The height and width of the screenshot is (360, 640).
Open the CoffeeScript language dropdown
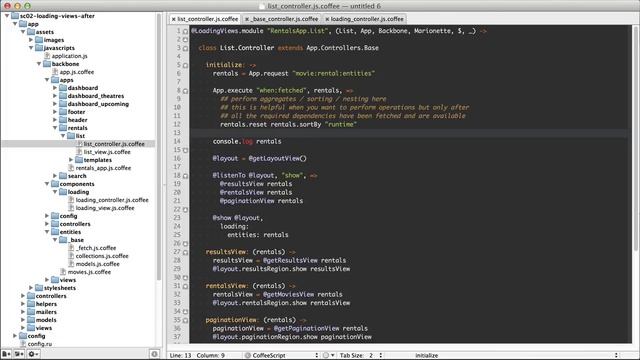point(282,356)
